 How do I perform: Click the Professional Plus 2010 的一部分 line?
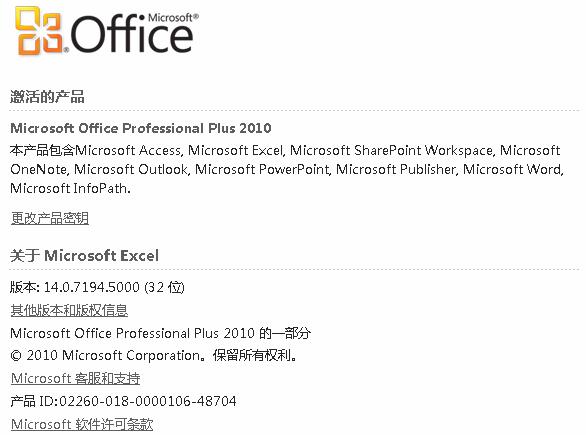point(160,333)
